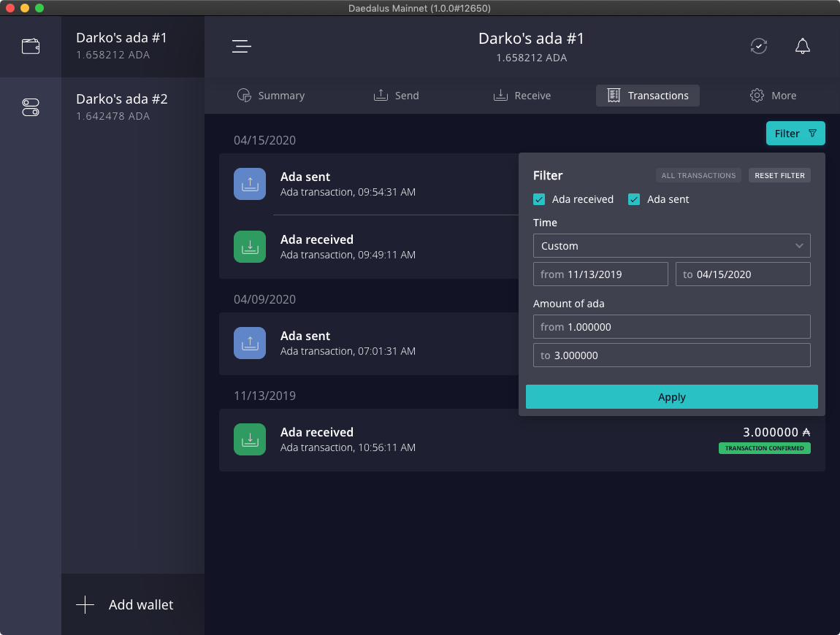Viewport: 840px width, 635px height.
Task: Click the Transactions tab's receipt icon
Action: coord(614,96)
